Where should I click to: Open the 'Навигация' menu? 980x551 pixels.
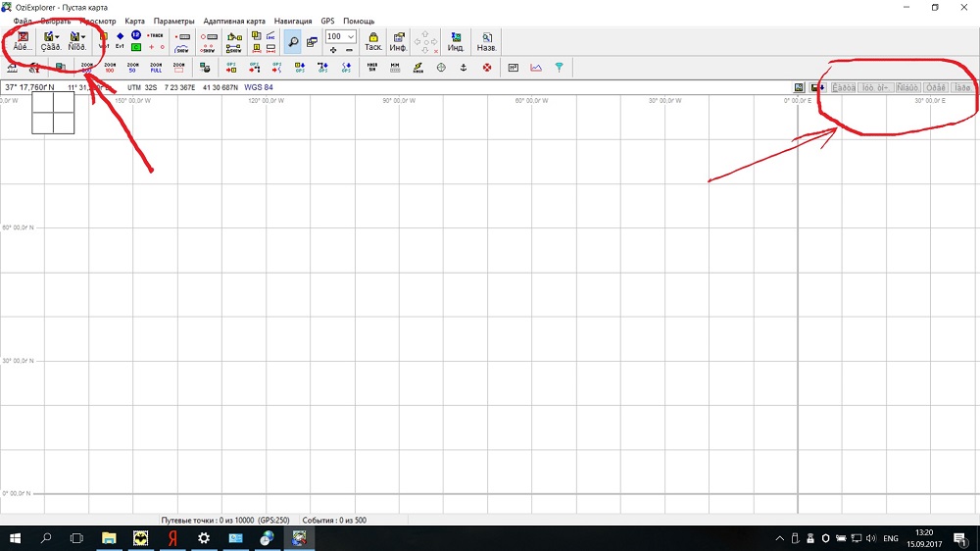[x=293, y=21]
